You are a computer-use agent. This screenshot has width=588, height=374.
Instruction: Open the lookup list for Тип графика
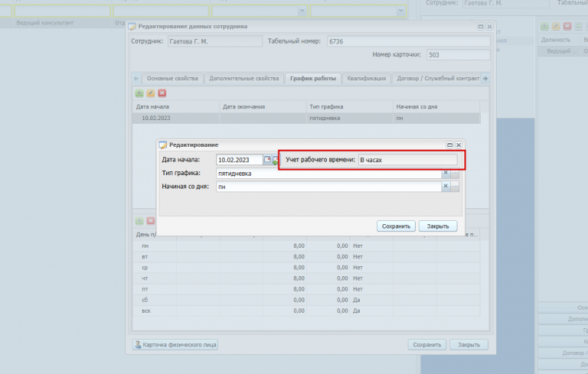(x=455, y=173)
